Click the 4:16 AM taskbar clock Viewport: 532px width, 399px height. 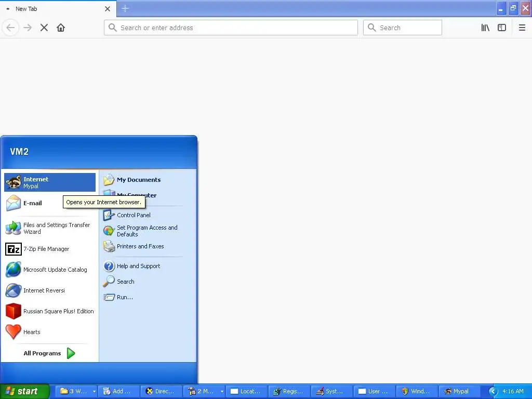513,391
